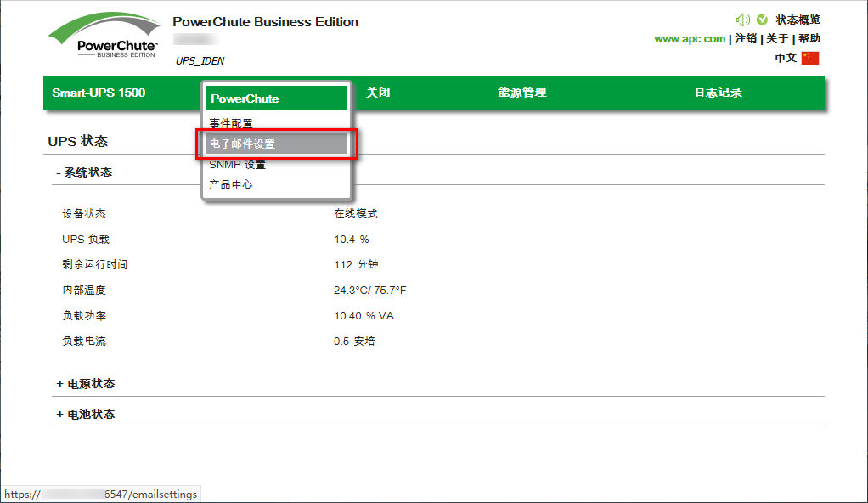Screen dimensions: 868x503
Task: Expand the 电源状态 section
Action: pos(86,384)
